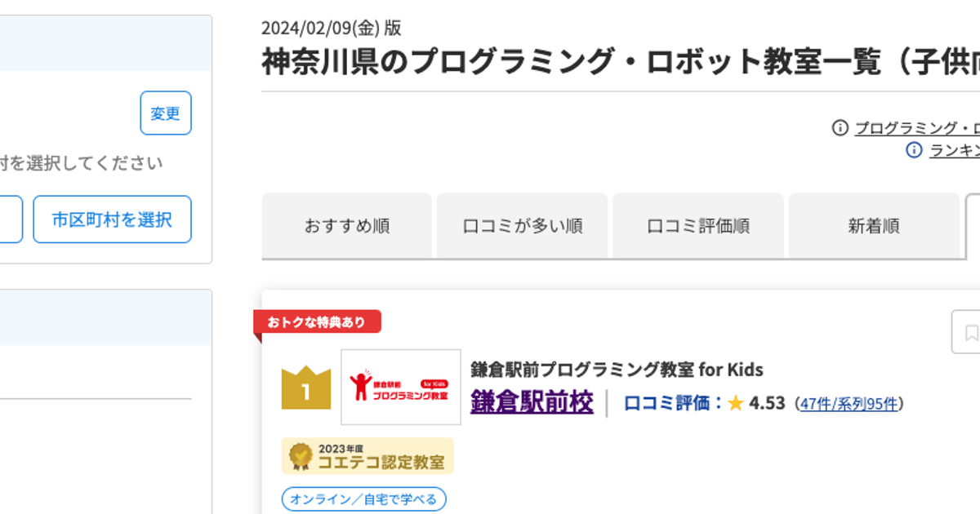The width and height of the screenshot is (980, 514).
Task: Select the 口コミが多い順 tab
Action: pyautogui.click(x=523, y=226)
